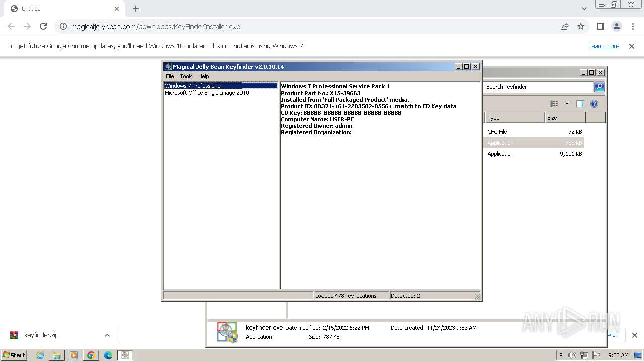The image size is (644, 362).
Task: Click the Computer Name: USER-PC line
Action: 317,119
